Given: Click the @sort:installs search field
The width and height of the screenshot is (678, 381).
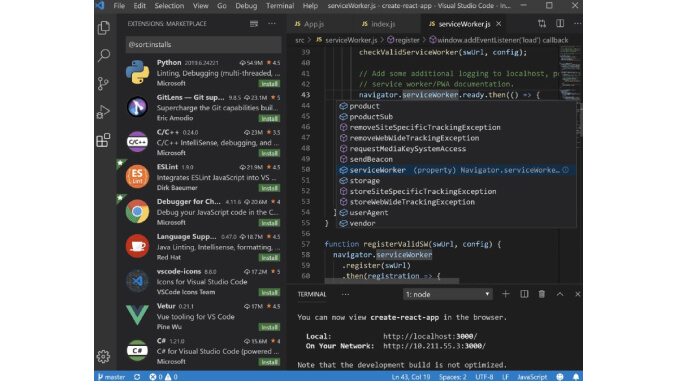Looking at the screenshot, I should (203, 45).
